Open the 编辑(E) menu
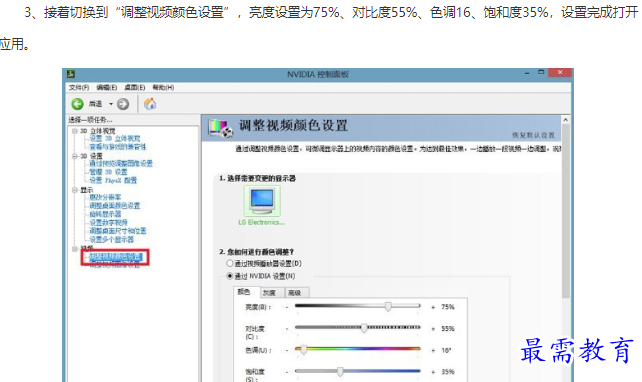Image resolution: width=642 pixels, height=382 pixels. (107, 88)
